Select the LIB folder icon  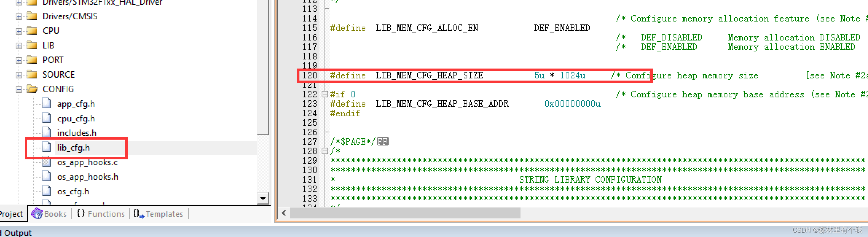tap(32, 45)
